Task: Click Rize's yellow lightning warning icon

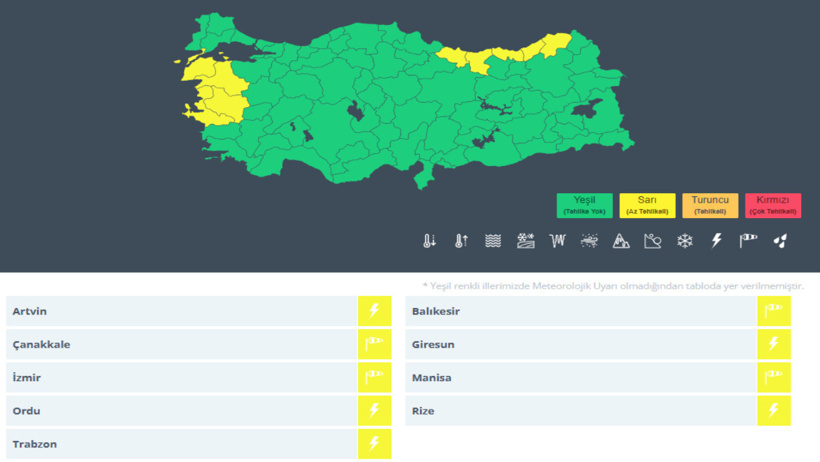Action: (x=773, y=411)
